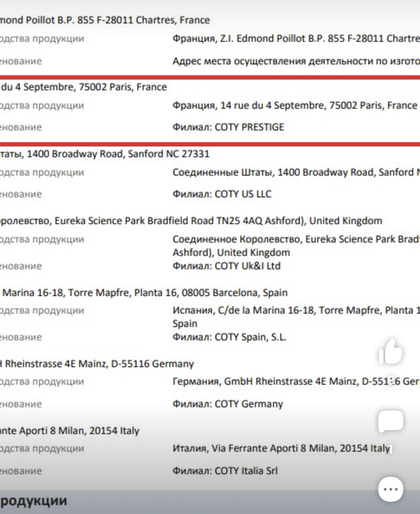Screen dimensions: 420x514
Task: Select text 'Филиал: COTY PRESTIGE'
Action: [x=228, y=127]
